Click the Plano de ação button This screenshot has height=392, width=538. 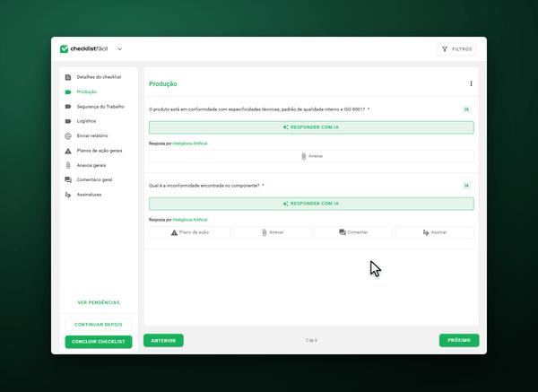coord(189,232)
